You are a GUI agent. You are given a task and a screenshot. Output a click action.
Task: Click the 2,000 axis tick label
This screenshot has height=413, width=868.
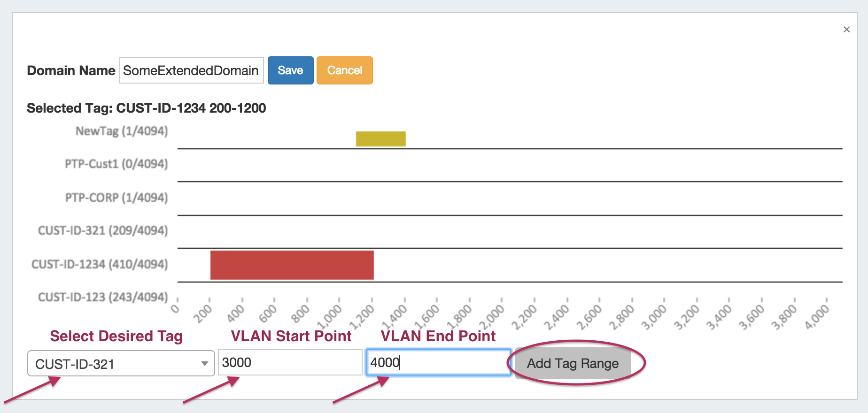(492, 317)
